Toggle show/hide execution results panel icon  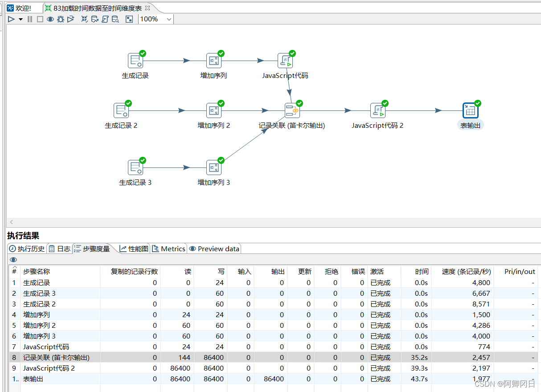129,19
